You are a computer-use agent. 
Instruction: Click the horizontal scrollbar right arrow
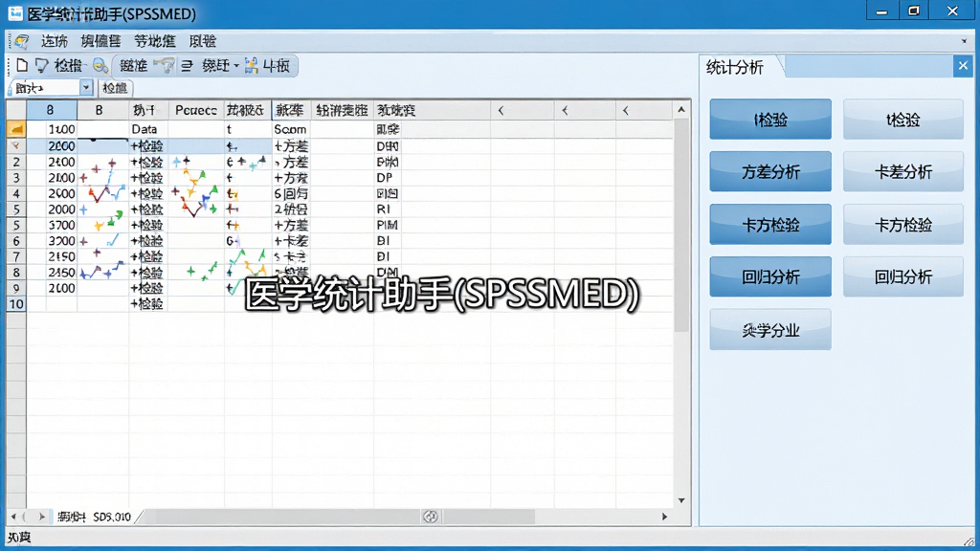(664, 517)
